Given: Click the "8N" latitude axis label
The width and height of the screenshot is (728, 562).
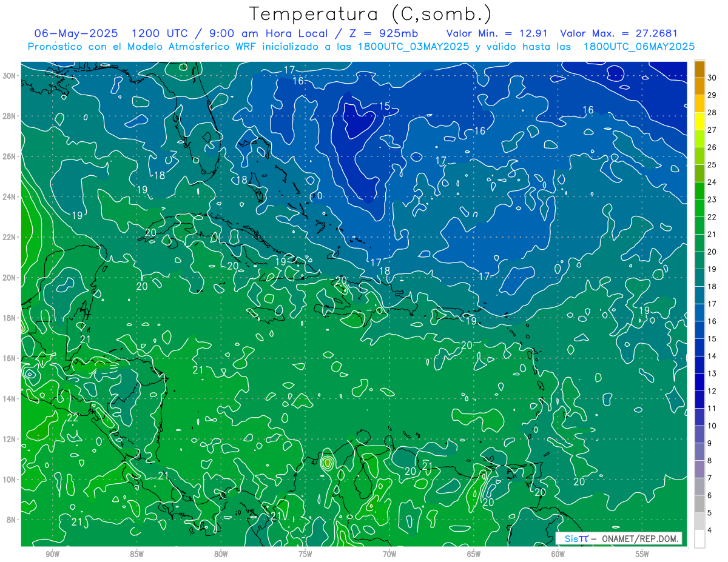Looking at the screenshot, I should (12, 520).
